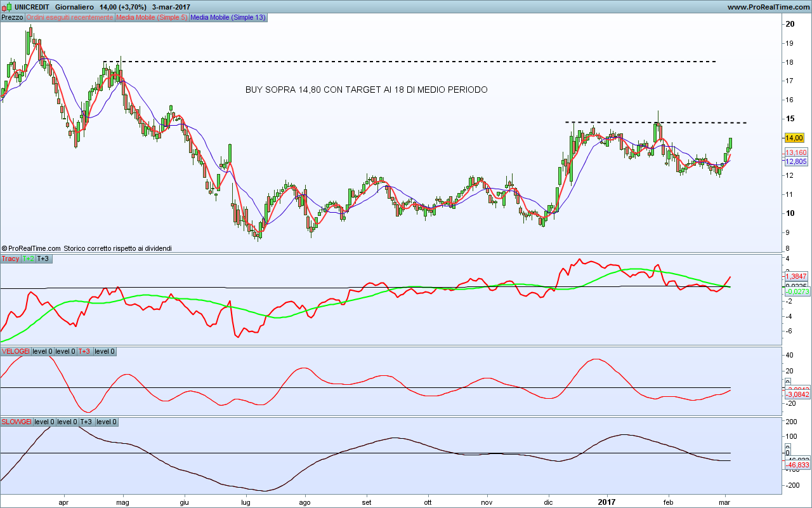Select the BUY SOPRA 14,80 text annotation
This screenshot has height=508, width=812.
click(366, 90)
